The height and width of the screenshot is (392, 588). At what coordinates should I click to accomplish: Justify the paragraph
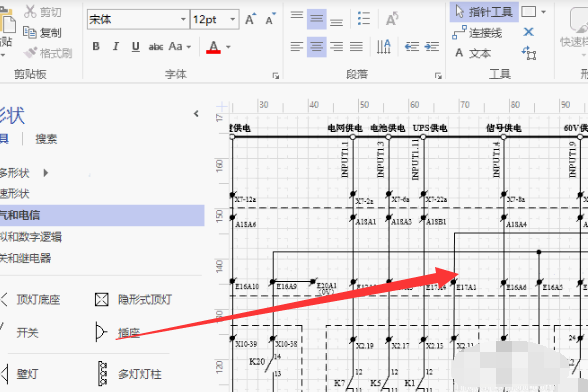pos(356,47)
